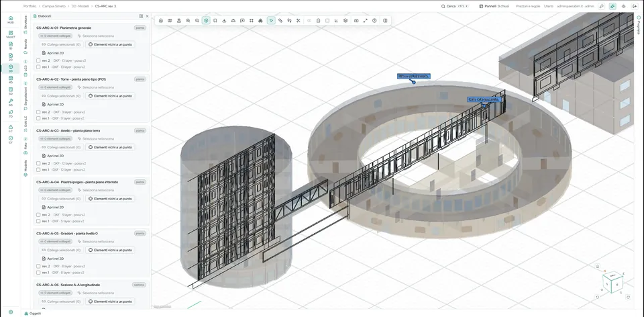Open the Pannelli 9 chiusi menu

495,6
